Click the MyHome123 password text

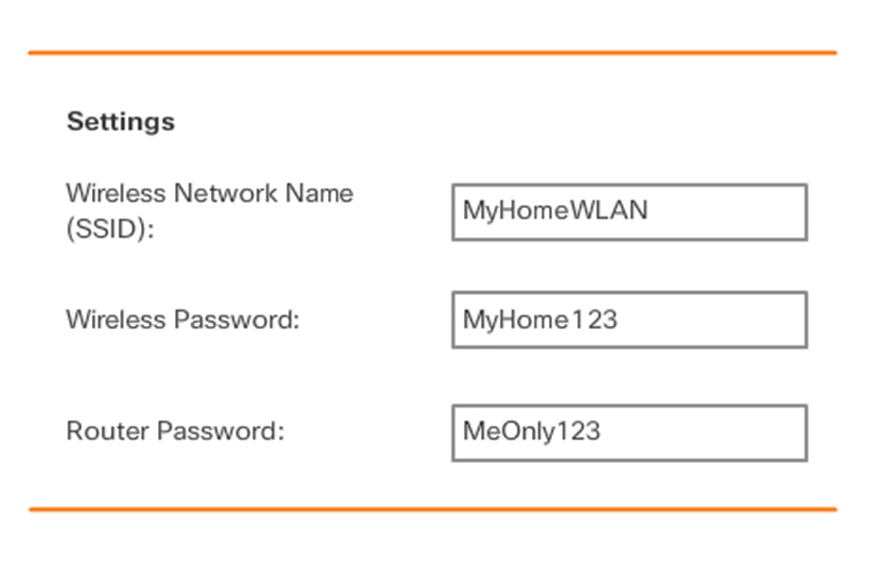[x=540, y=320]
